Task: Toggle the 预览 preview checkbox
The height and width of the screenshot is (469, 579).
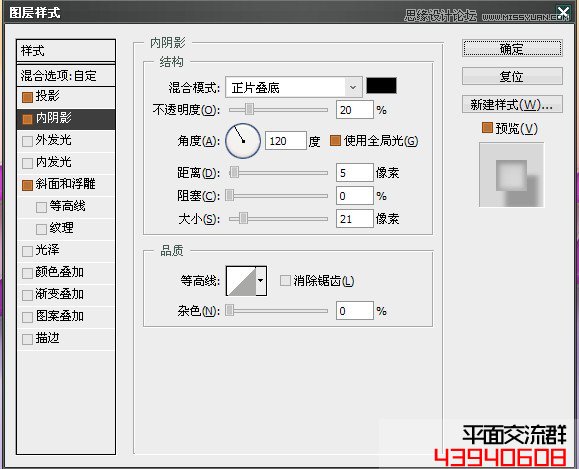Action: (x=487, y=128)
